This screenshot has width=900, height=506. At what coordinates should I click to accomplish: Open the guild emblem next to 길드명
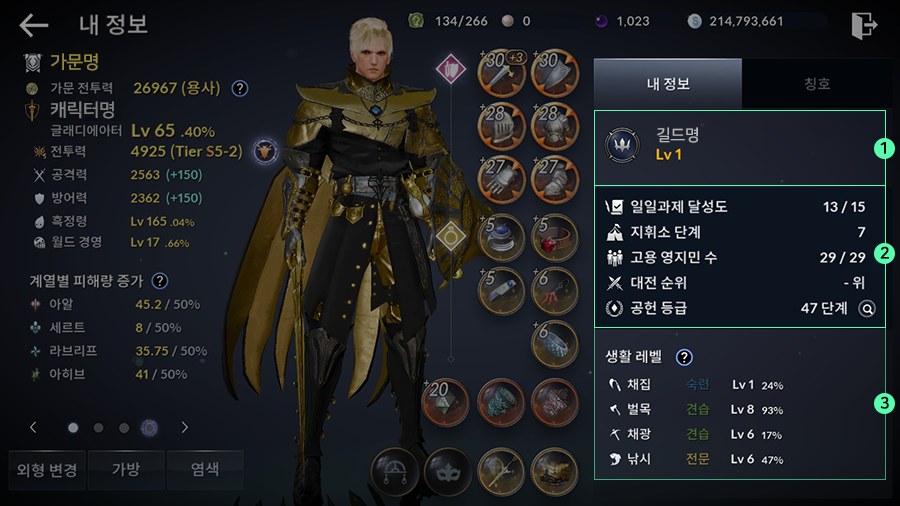click(x=622, y=145)
